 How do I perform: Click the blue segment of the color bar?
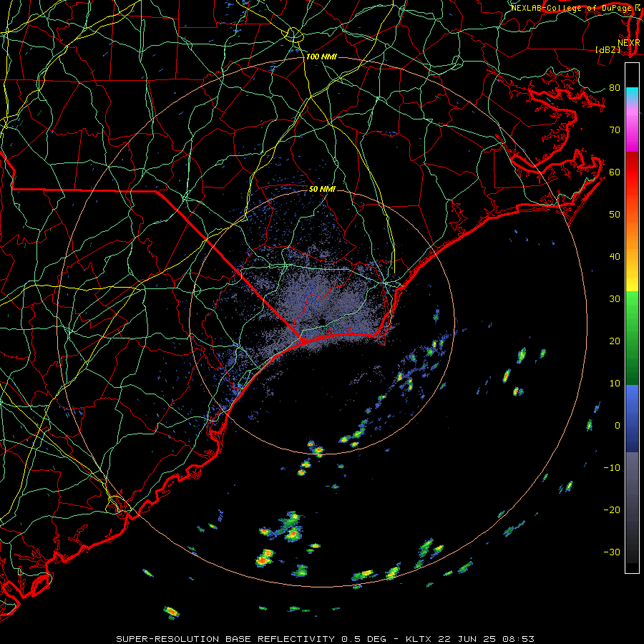click(632, 419)
